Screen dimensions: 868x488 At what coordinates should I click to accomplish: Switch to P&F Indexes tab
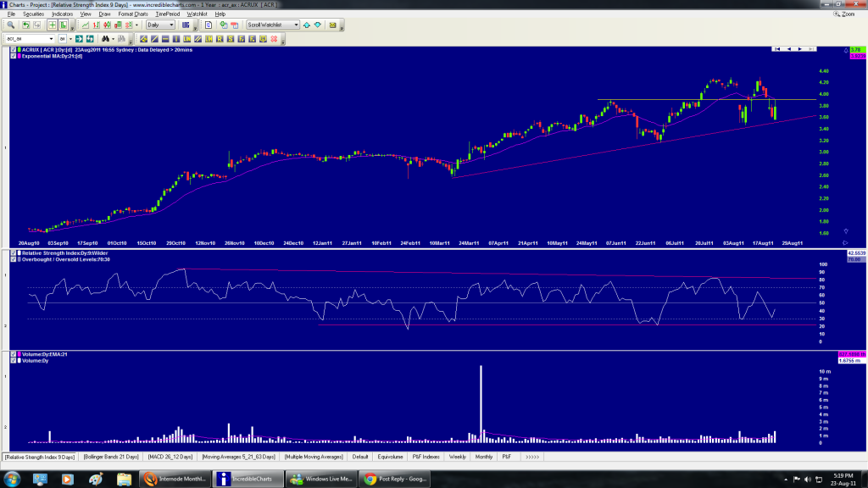click(x=426, y=457)
